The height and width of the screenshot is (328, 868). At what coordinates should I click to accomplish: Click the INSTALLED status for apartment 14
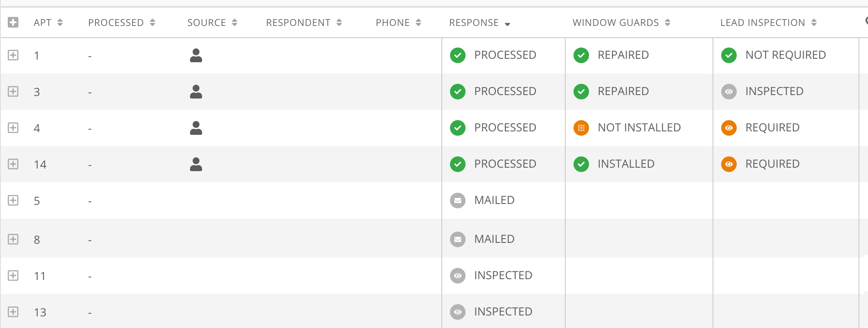(626, 164)
